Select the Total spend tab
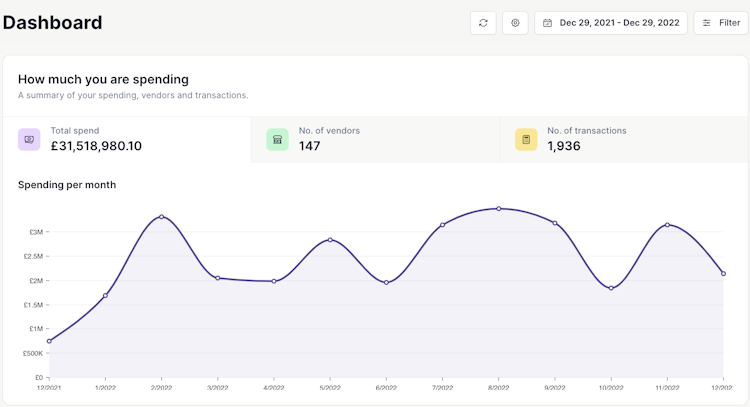This screenshot has width=750, height=407. click(127, 140)
